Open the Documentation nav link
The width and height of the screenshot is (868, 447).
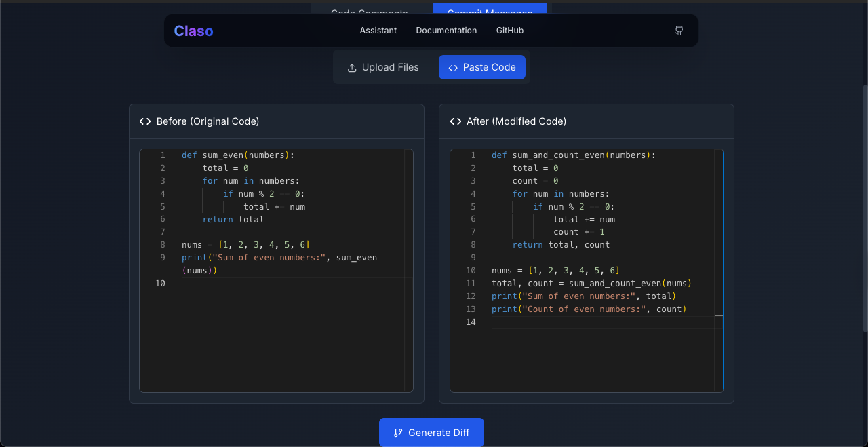coord(446,31)
